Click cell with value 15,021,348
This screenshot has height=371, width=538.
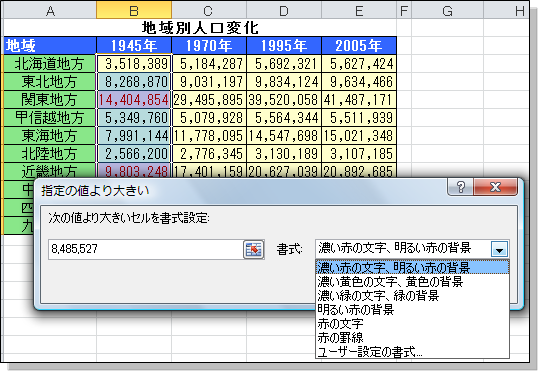[x=359, y=136]
